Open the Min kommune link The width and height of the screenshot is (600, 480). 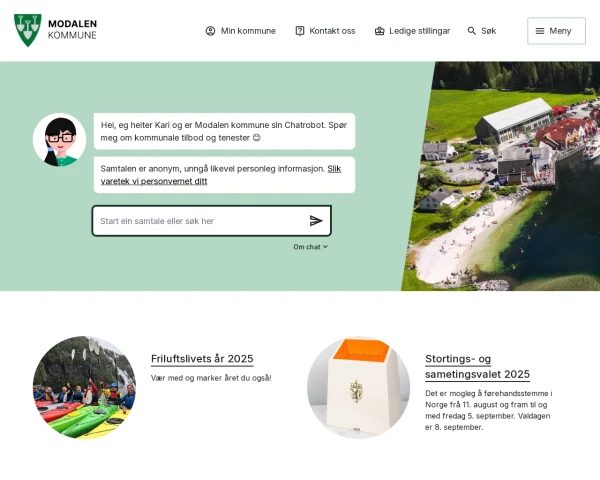(x=241, y=31)
